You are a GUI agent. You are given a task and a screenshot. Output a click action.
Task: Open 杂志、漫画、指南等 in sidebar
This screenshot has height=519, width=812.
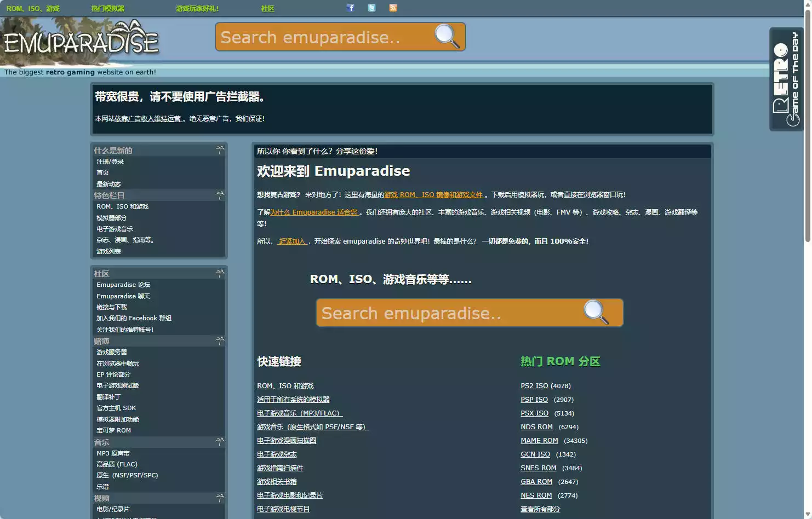click(x=125, y=240)
